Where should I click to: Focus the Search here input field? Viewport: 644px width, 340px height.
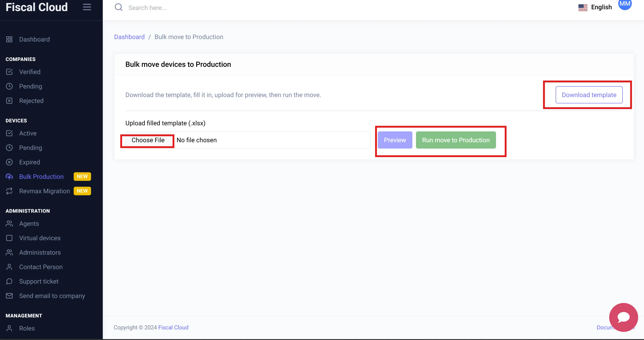pyautogui.click(x=148, y=8)
